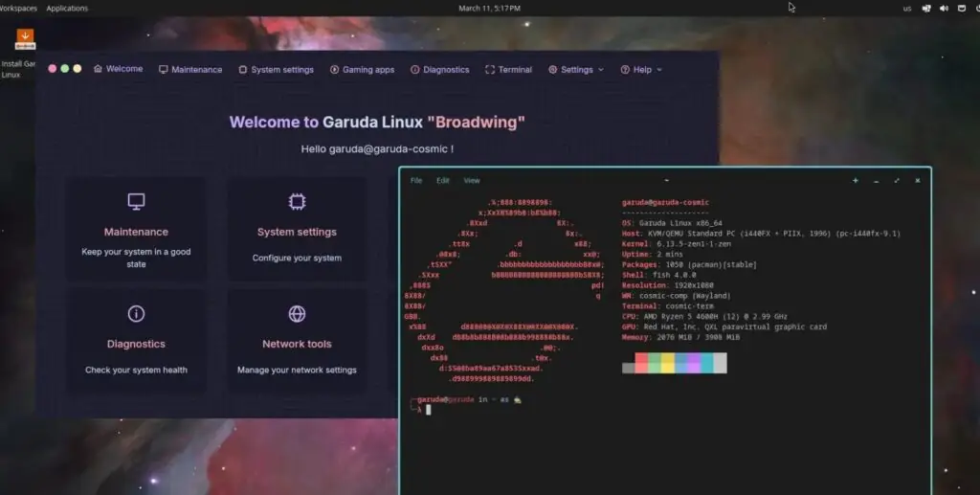This screenshot has width=980, height=495.
Task: Open the Maintenance card with monitor icon
Action: pos(136,230)
